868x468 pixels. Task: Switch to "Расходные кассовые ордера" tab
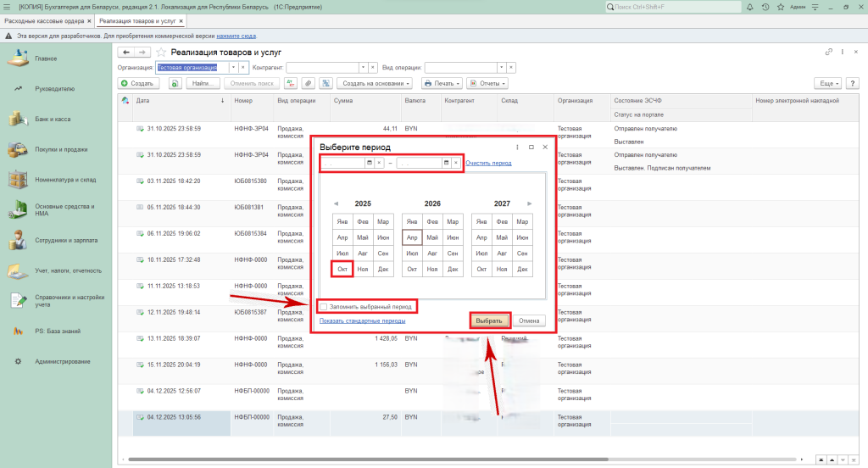[x=44, y=19]
